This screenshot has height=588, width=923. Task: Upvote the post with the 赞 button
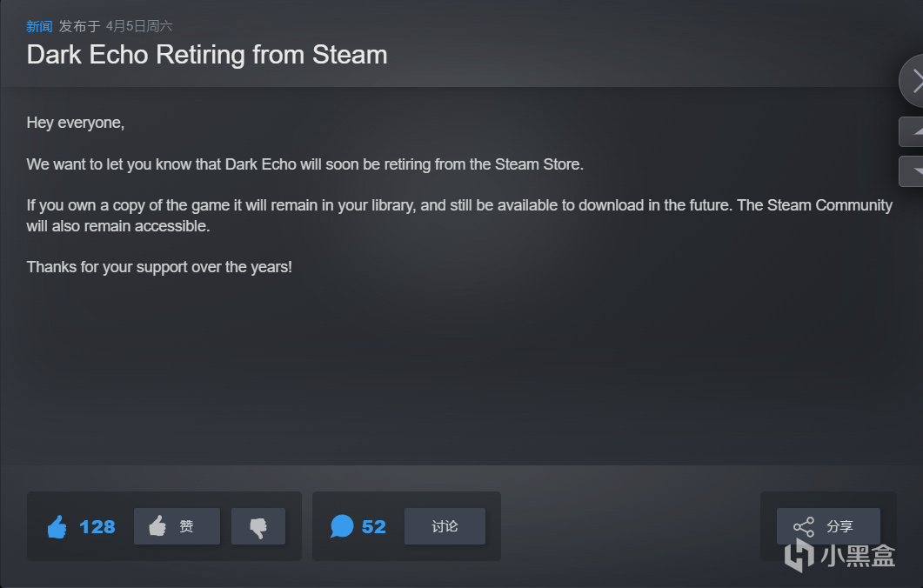(x=177, y=526)
